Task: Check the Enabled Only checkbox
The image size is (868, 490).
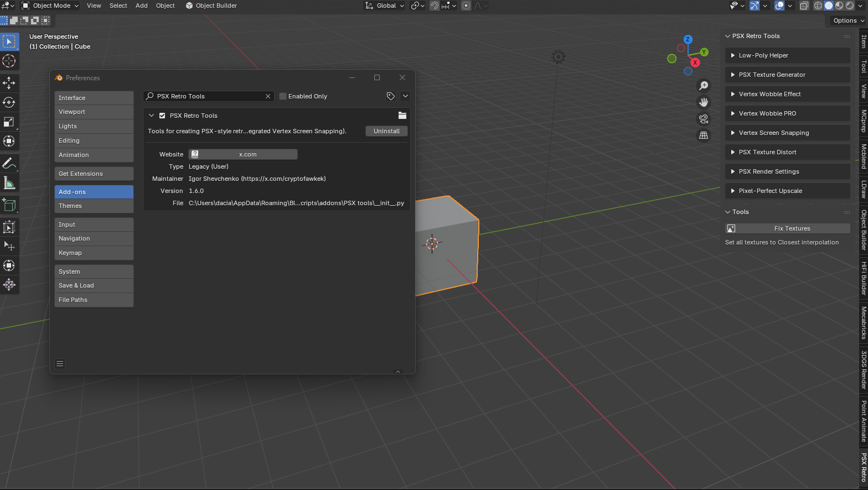Action: [283, 96]
